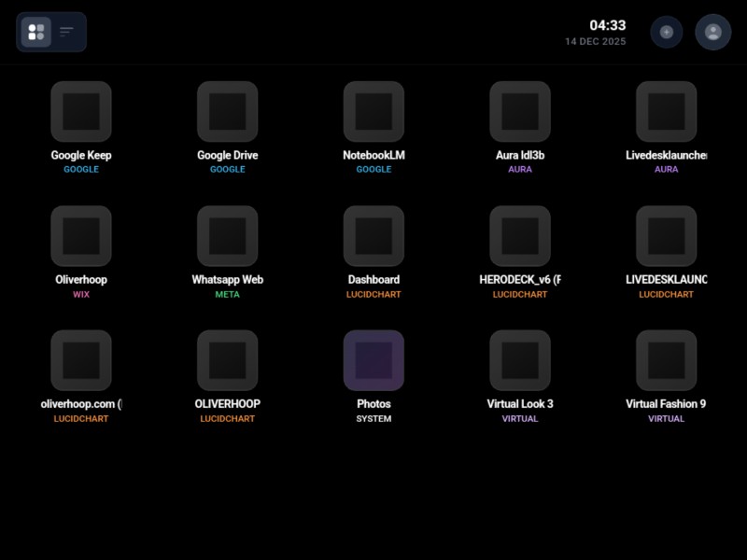Open the NotebookLM app tile
Screen dimensions: 747x560
coord(373,112)
